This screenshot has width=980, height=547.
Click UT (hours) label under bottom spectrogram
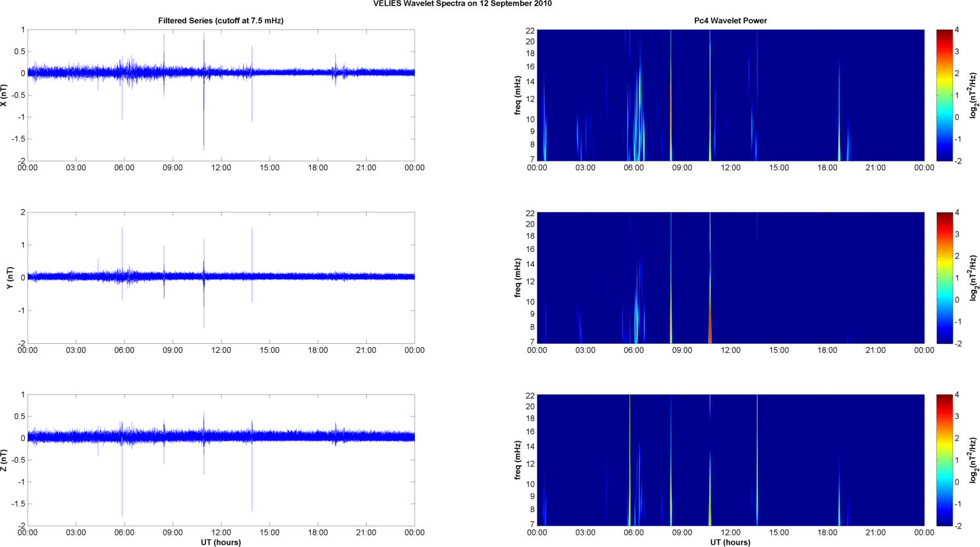(730, 542)
